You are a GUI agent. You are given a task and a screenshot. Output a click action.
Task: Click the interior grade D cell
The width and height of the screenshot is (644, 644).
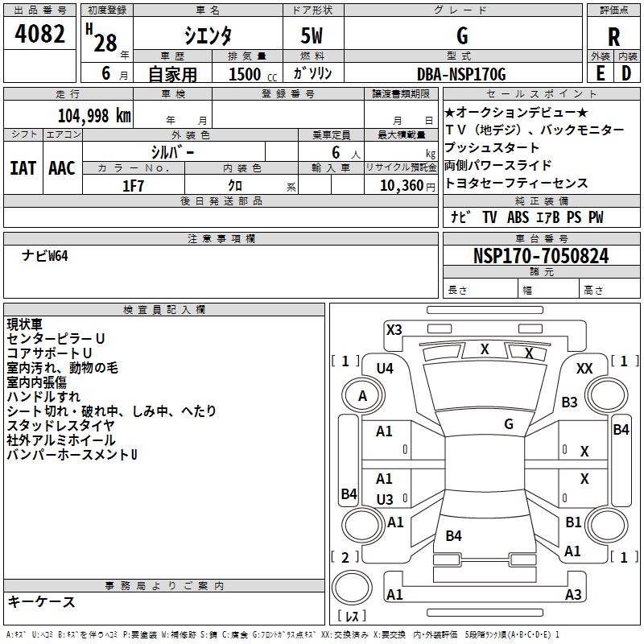coord(626,72)
